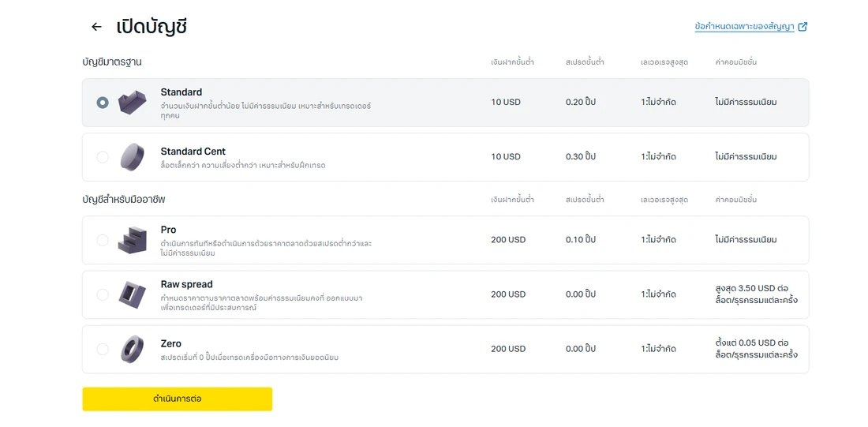Click the Standard account block icon
Viewport: 868px width, 427px height.
point(133,103)
